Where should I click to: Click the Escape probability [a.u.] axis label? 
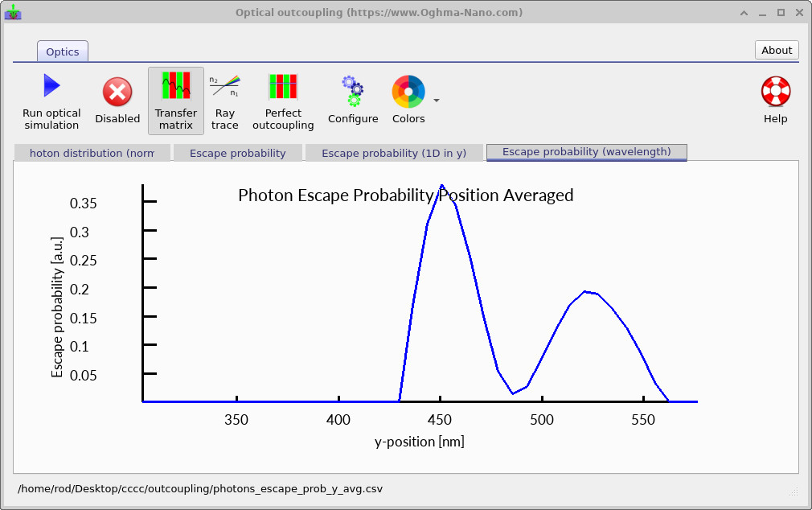pyautogui.click(x=57, y=307)
